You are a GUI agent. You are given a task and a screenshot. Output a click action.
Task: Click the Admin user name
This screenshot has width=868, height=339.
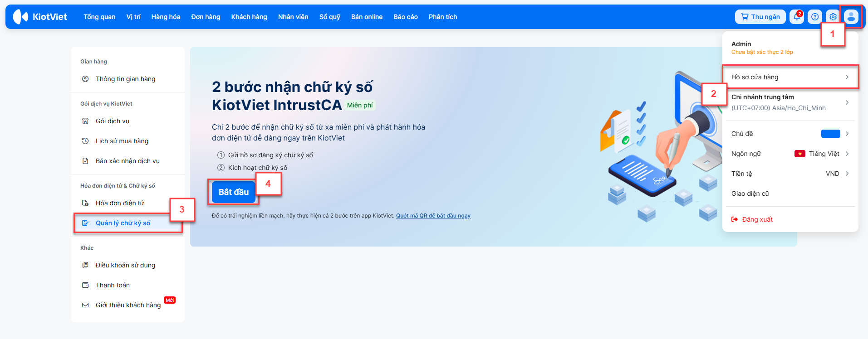coord(741,44)
